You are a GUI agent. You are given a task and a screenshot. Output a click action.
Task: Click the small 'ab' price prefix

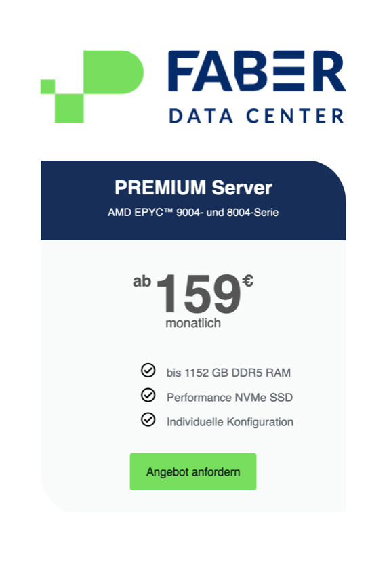pyautogui.click(x=142, y=281)
